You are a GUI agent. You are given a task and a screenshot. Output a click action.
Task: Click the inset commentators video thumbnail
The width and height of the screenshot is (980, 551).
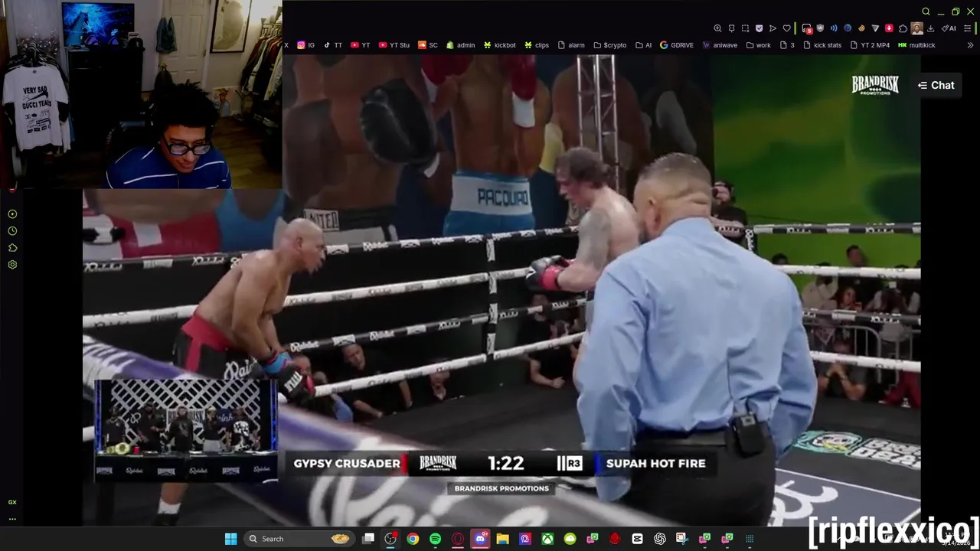(186, 429)
